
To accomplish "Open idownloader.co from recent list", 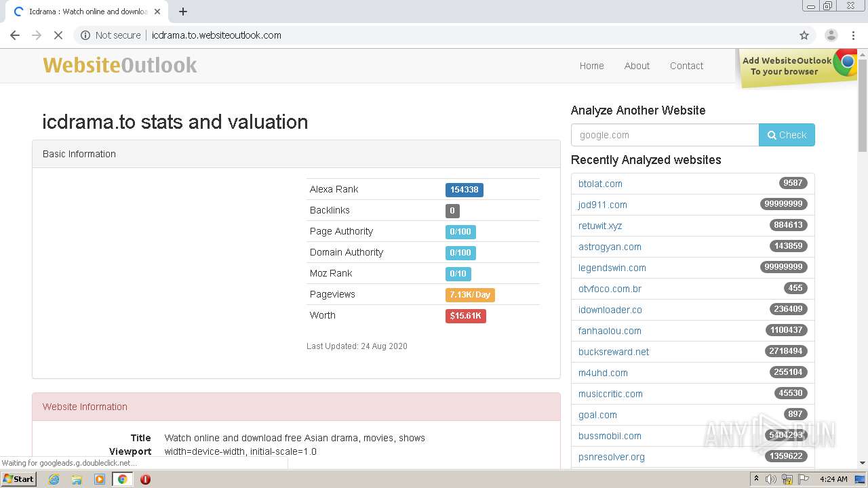I will pos(610,310).
